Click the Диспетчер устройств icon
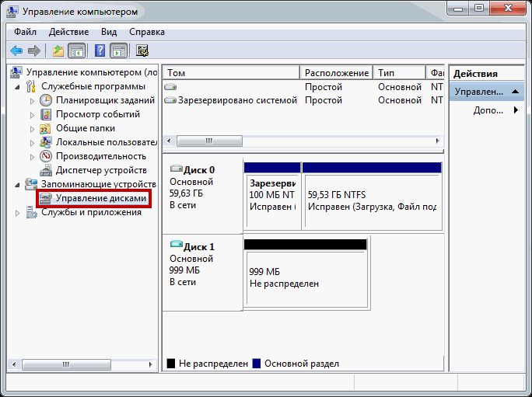Viewport: 532px width, 397px height. pos(46,170)
